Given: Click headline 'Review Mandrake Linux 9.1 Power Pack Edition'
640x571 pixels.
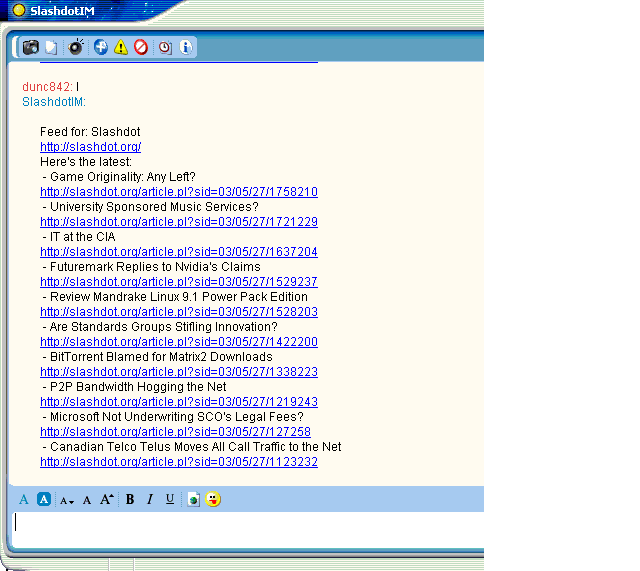Looking at the screenshot, I should [x=179, y=297].
